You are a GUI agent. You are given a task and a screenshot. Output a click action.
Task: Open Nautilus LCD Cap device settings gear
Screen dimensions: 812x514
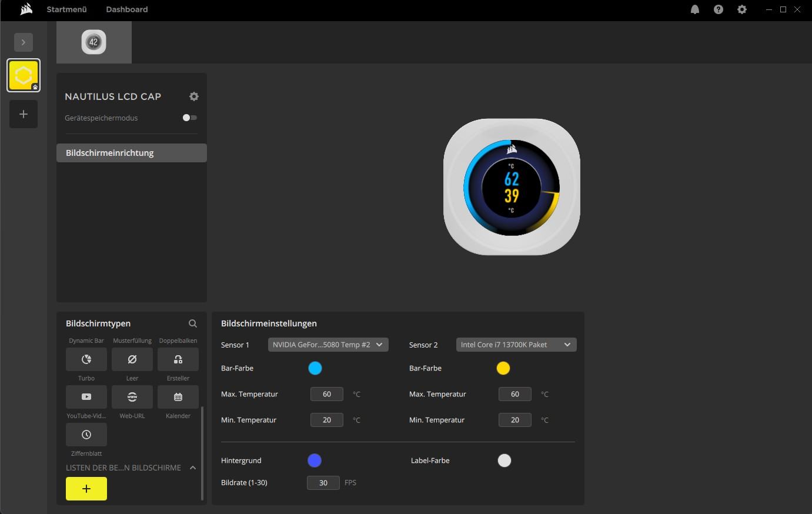pos(194,96)
